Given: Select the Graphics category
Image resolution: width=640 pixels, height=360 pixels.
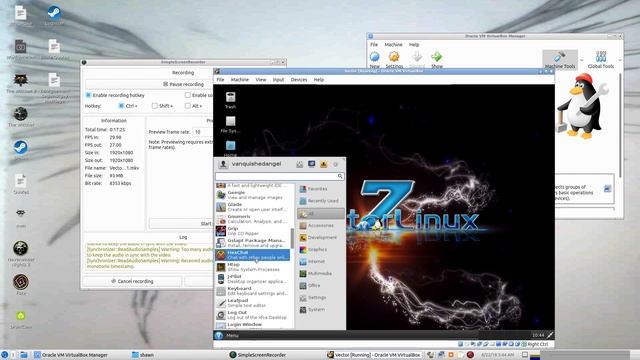Looking at the screenshot, I should pyautogui.click(x=321, y=249).
